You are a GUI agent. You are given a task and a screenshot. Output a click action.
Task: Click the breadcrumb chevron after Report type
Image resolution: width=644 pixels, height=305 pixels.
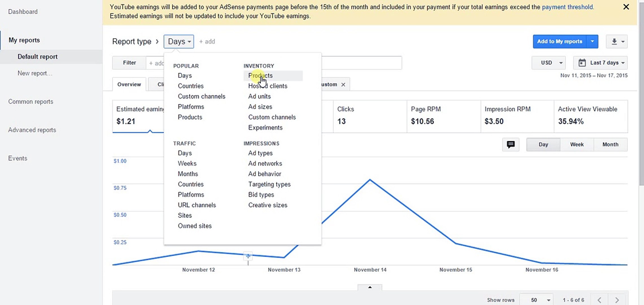tap(157, 42)
